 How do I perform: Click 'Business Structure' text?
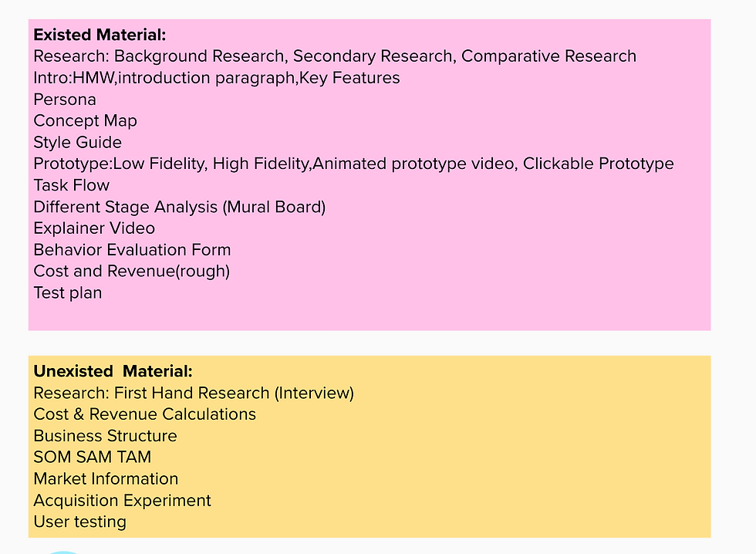105,436
